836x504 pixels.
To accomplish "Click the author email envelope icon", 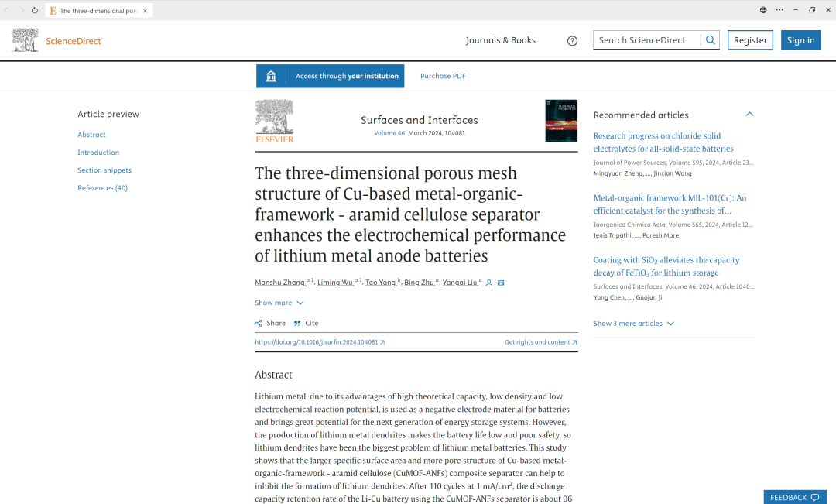I will pyautogui.click(x=501, y=283).
